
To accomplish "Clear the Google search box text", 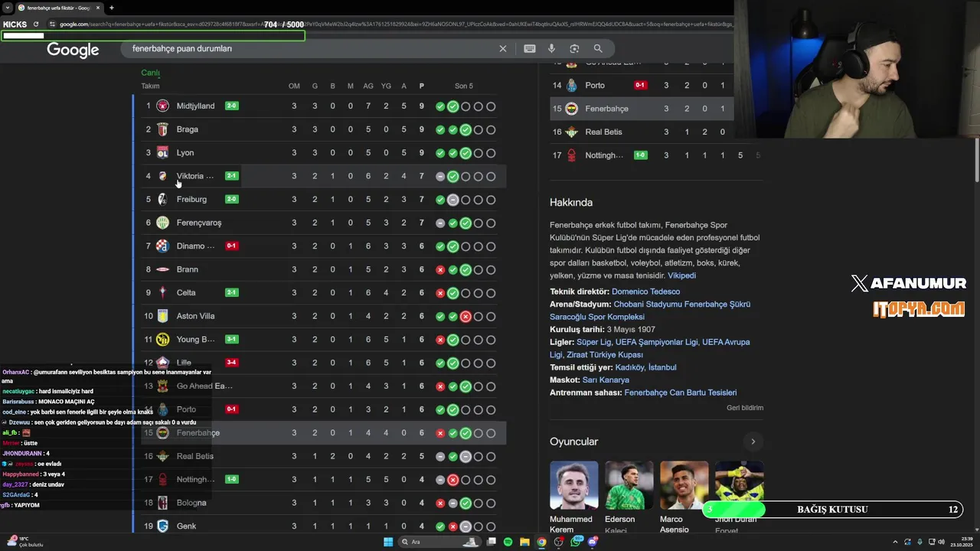I will click(x=503, y=48).
